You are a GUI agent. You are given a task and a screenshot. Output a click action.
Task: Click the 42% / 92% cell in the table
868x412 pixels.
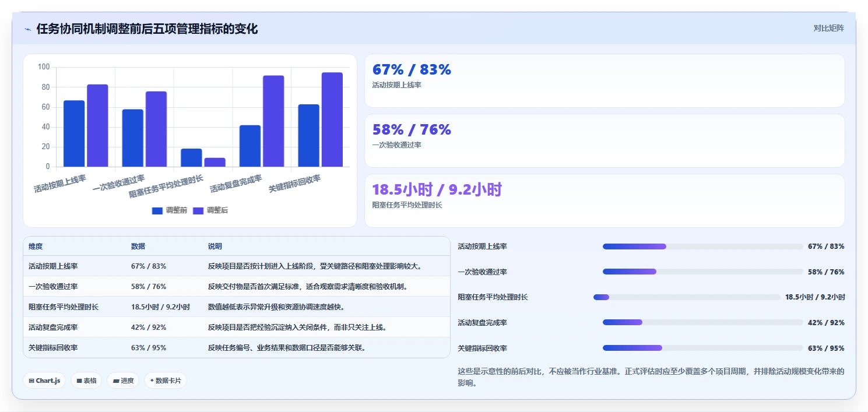pyautogui.click(x=149, y=328)
